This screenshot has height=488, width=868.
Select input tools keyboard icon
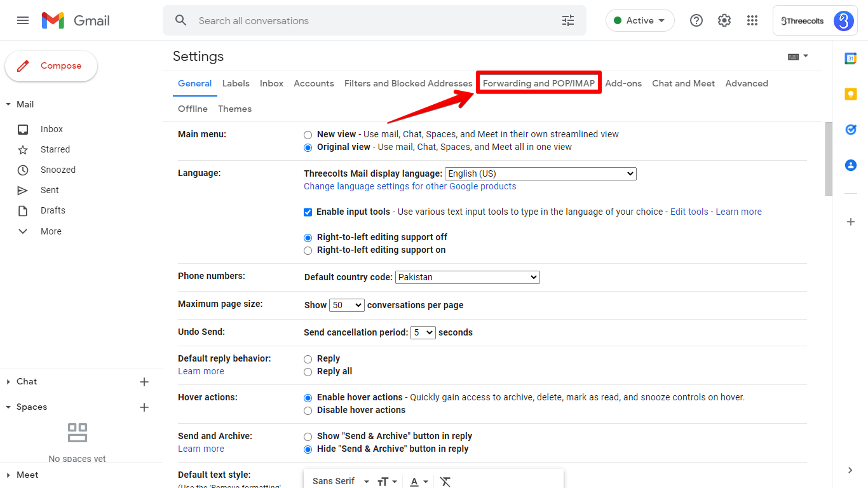click(794, 57)
